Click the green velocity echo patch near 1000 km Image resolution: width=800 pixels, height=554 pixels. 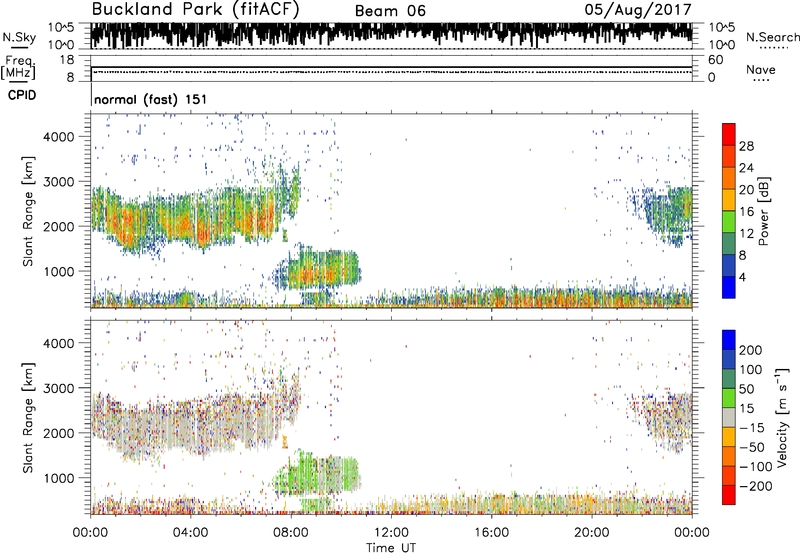point(316,474)
